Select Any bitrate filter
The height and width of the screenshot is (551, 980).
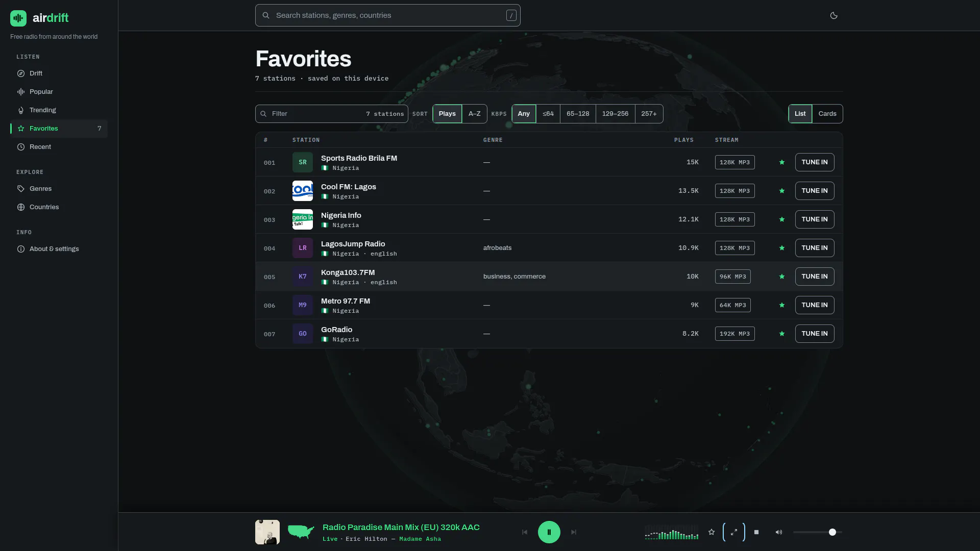524,114
